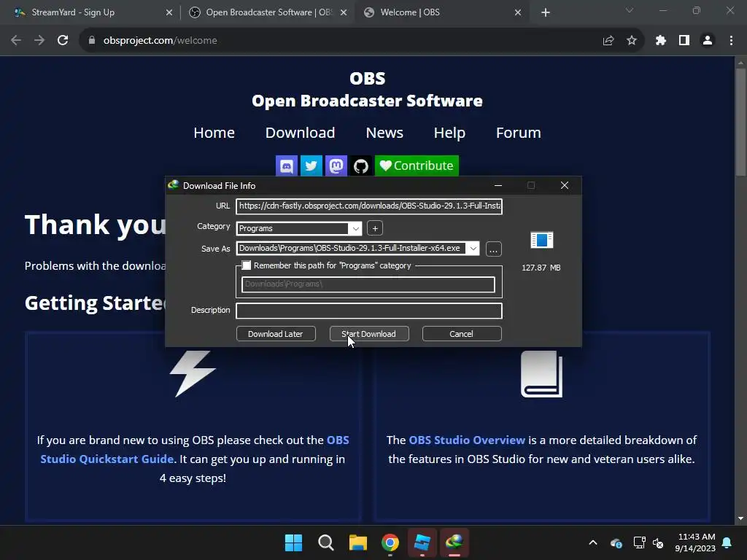
Task: Open Forum in OBS site navigation
Action: (519, 133)
